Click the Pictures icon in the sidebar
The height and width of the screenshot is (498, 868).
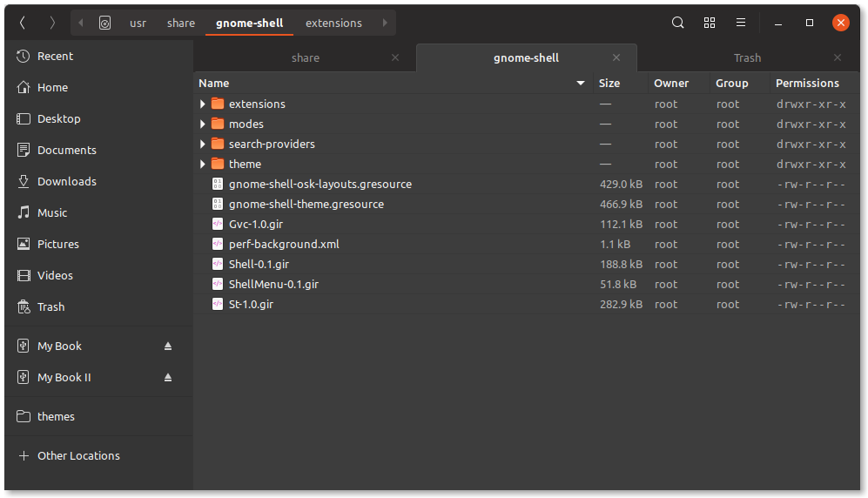(24, 244)
